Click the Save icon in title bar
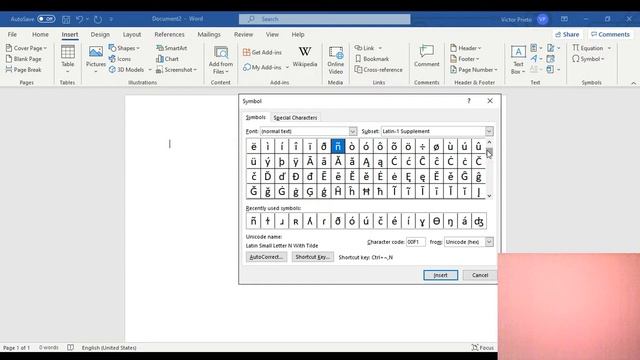The image size is (640, 360). tap(66, 19)
